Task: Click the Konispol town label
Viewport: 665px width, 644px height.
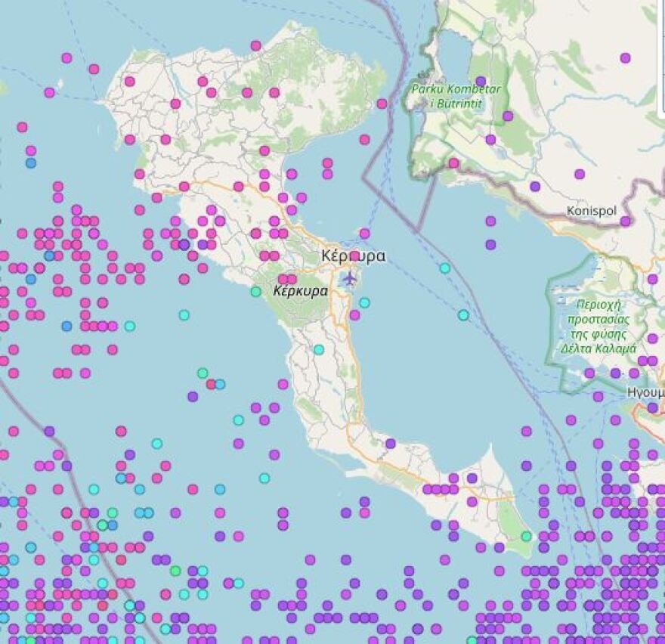Action: [592, 211]
